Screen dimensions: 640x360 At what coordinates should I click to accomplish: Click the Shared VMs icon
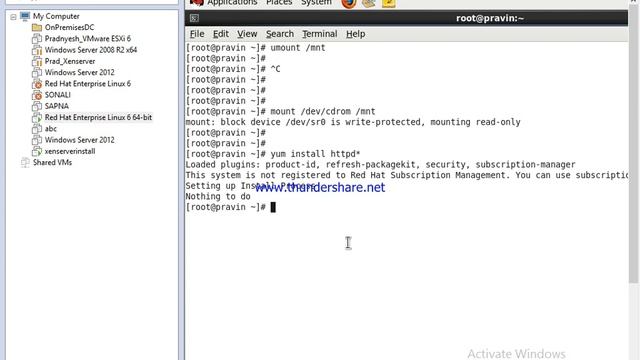point(25,162)
